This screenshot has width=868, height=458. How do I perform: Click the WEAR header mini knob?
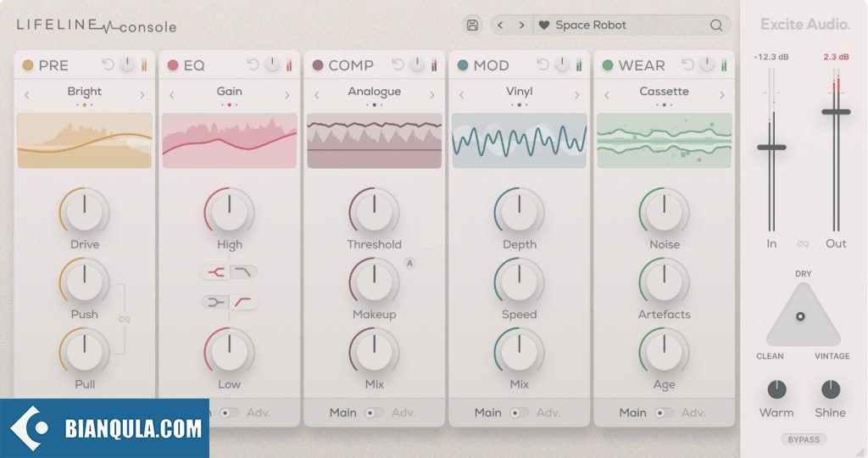708,64
